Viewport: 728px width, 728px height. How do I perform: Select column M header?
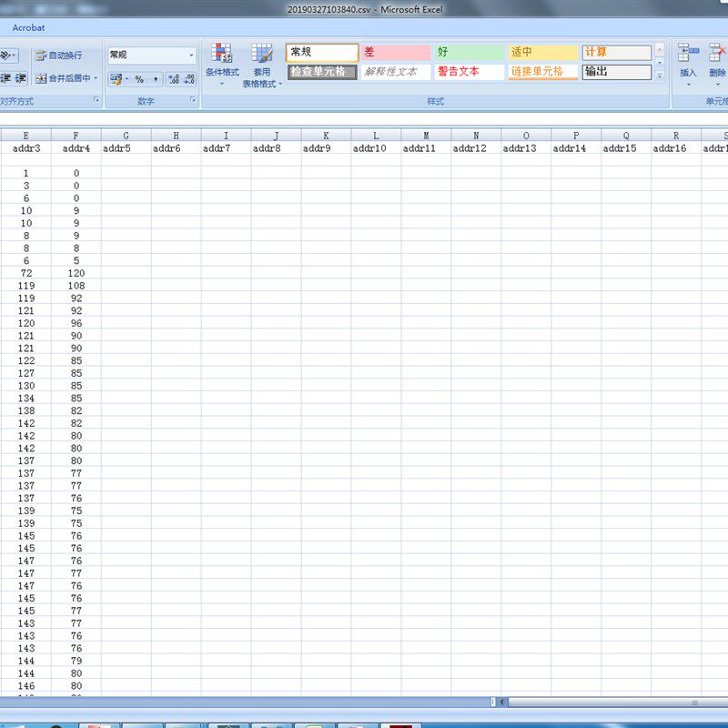click(426, 135)
